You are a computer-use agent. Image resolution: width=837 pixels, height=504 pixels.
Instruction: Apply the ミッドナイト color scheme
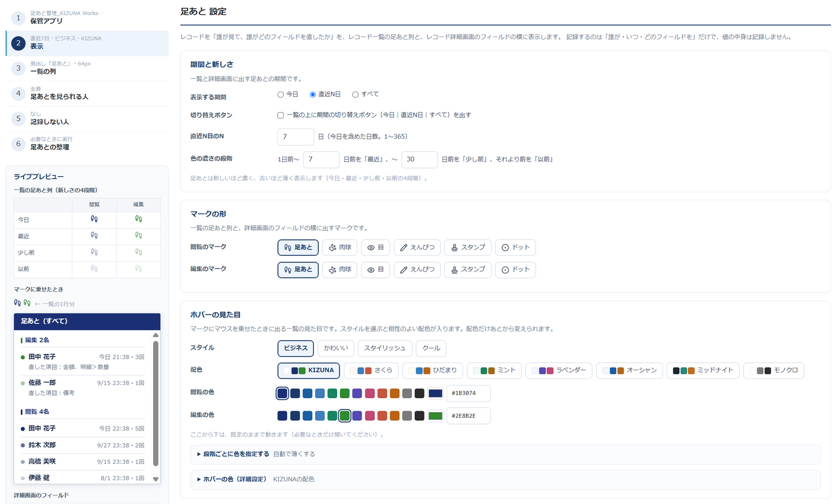click(x=704, y=371)
